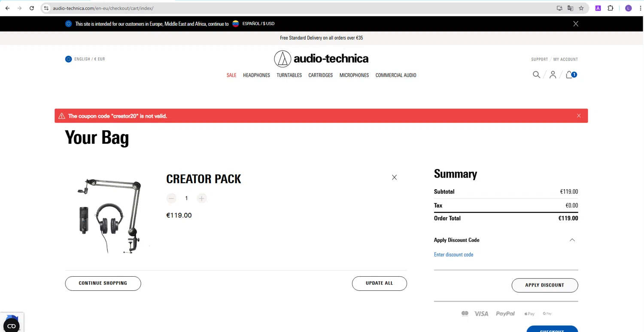The width and height of the screenshot is (644, 332).
Task: Go back with browser back arrow
Action: [7, 8]
